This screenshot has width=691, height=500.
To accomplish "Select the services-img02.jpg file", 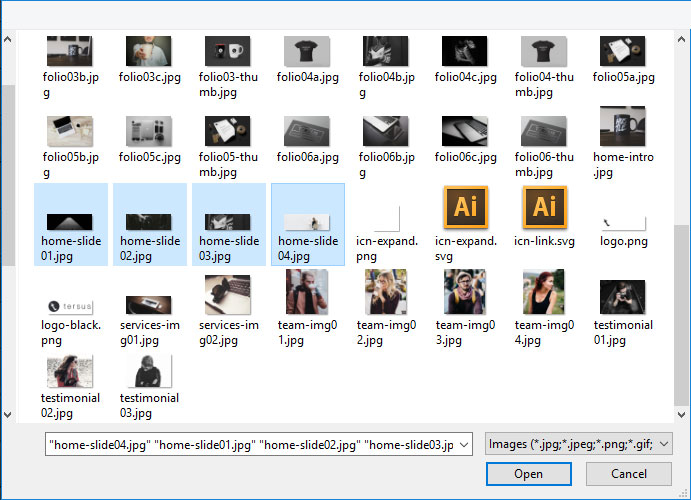I will click(x=228, y=311).
